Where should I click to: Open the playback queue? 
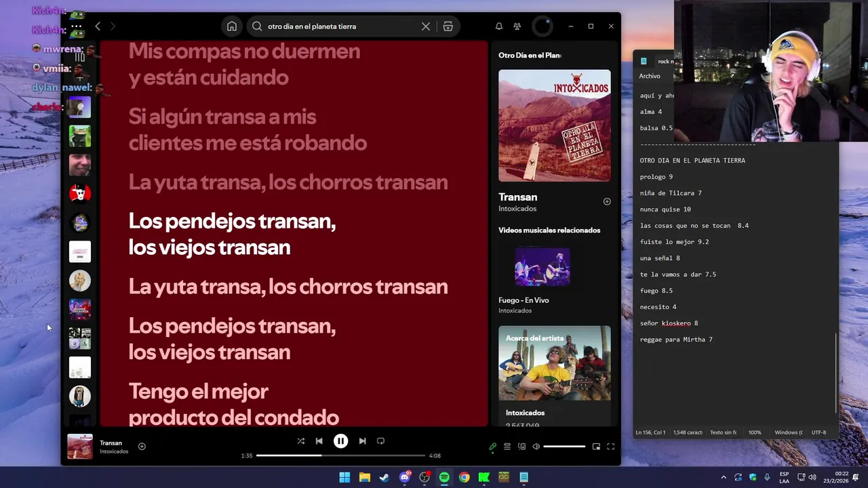pyautogui.click(x=507, y=447)
